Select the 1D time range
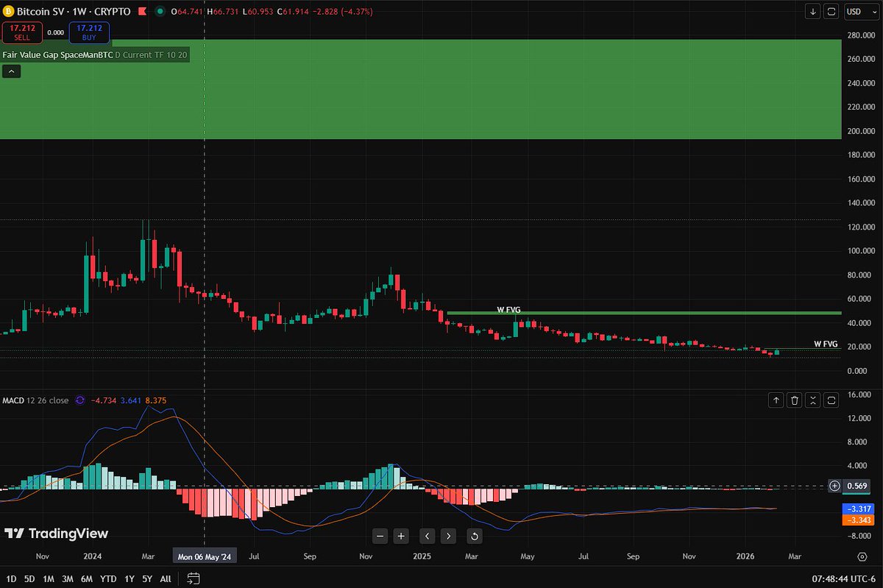This screenshot has height=588, width=883. tap(10, 579)
